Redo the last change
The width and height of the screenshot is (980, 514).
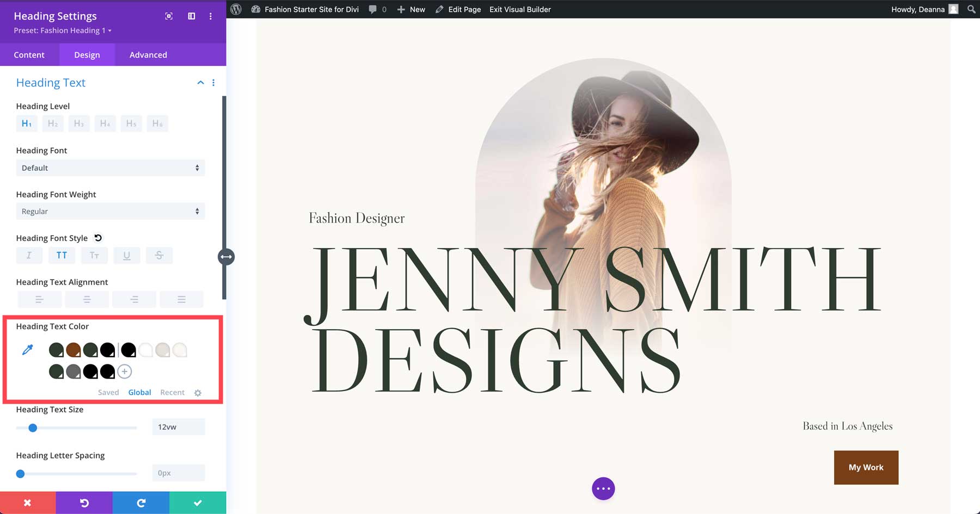[141, 503]
